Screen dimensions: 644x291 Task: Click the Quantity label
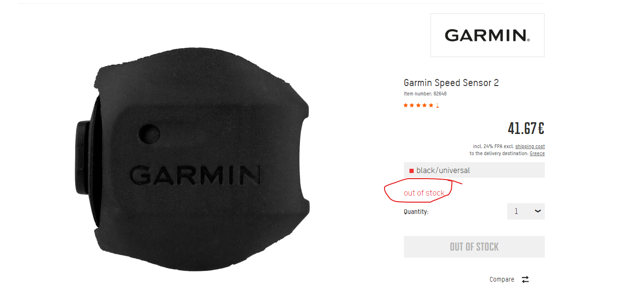(416, 212)
